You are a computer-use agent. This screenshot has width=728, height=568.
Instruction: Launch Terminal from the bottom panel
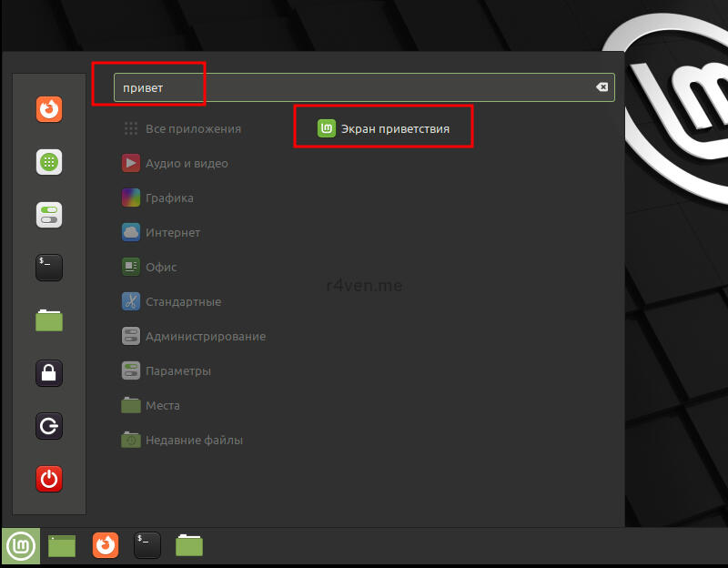pos(147,545)
